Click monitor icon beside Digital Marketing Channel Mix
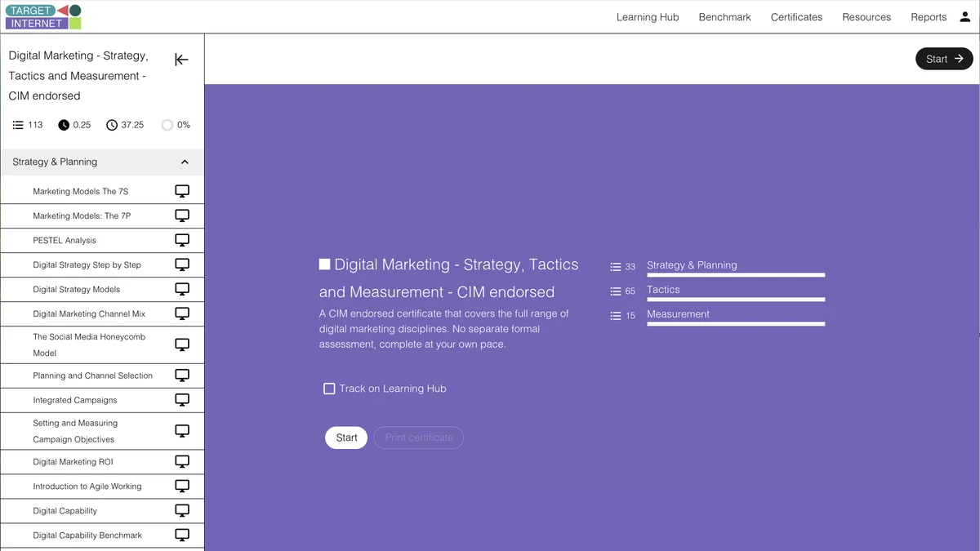Image resolution: width=980 pixels, height=551 pixels. point(182,313)
